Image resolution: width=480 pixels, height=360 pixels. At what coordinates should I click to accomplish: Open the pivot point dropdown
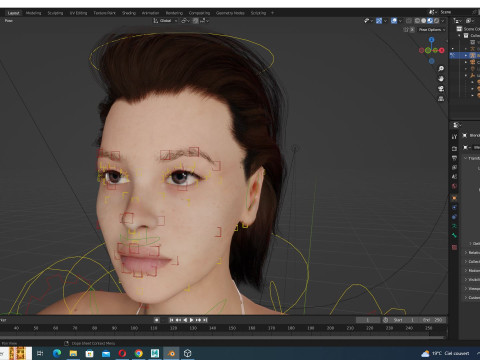coord(185,21)
